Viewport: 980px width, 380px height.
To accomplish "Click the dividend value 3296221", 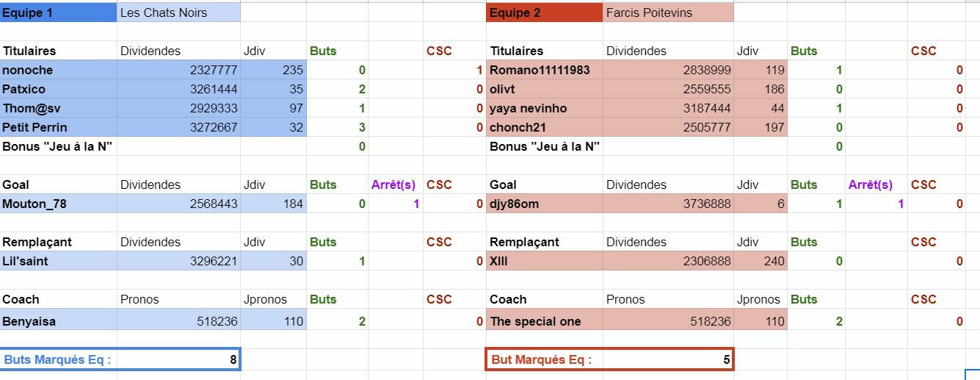I will point(178,261).
